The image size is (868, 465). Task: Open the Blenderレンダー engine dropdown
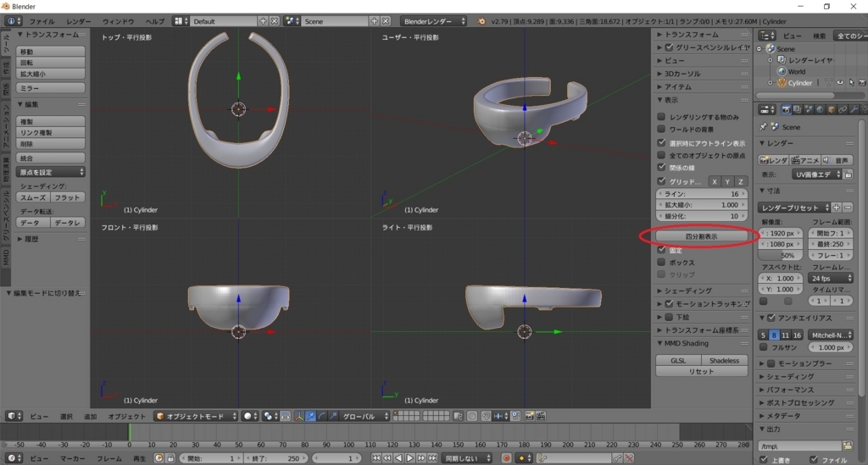[433, 21]
